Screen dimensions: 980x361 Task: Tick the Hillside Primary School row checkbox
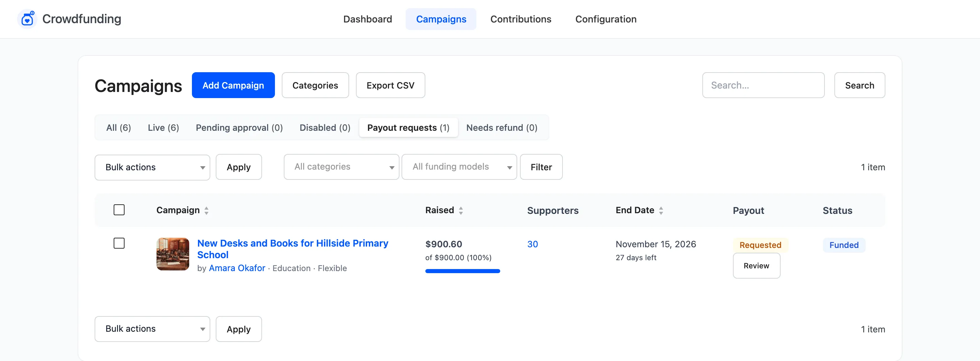(119, 243)
